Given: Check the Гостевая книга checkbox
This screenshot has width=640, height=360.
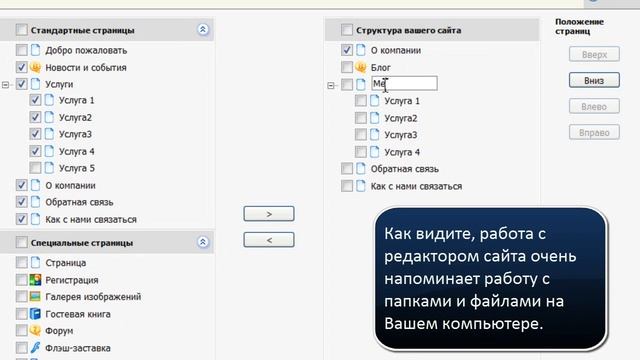Looking at the screenshot, I should (21, 314).
